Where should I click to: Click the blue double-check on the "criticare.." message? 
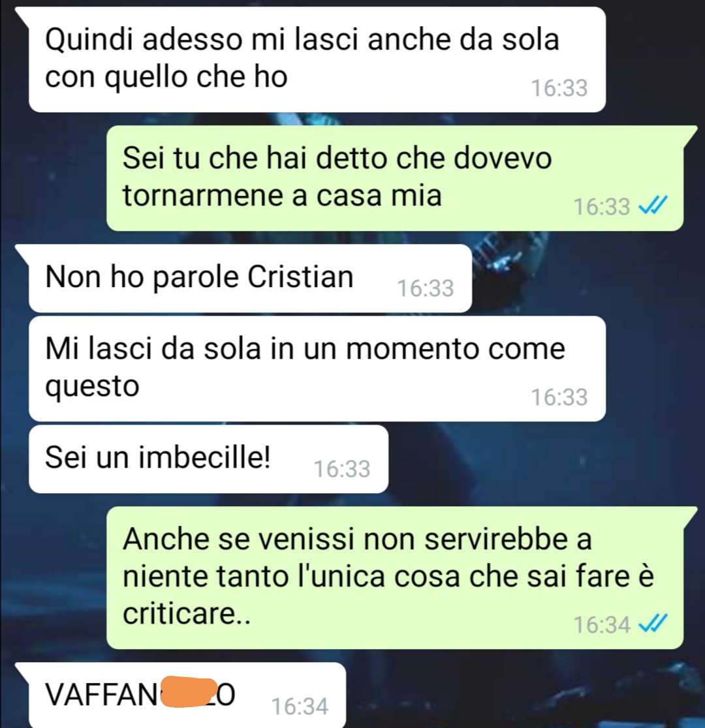coord(653,623)
